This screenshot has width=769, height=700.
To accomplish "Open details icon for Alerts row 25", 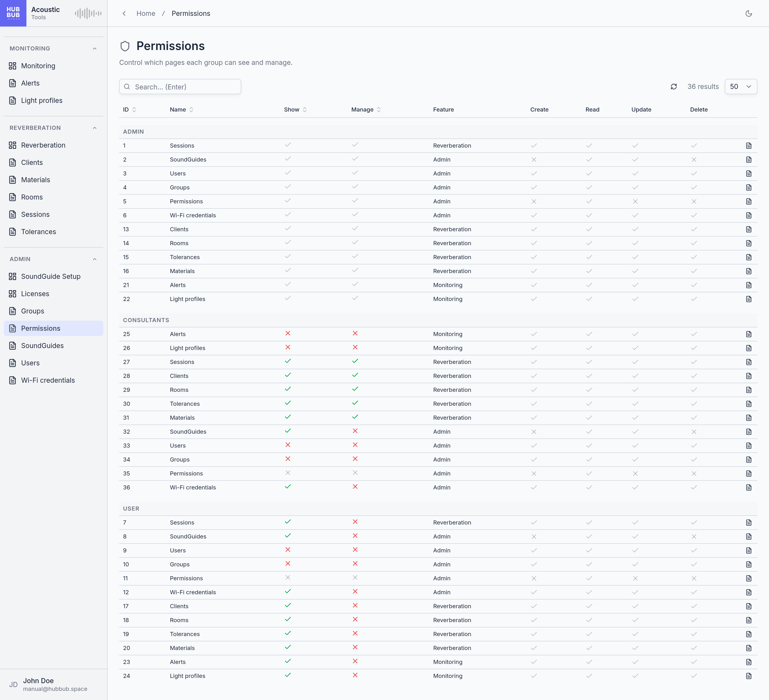I will (x=748, y=334).
